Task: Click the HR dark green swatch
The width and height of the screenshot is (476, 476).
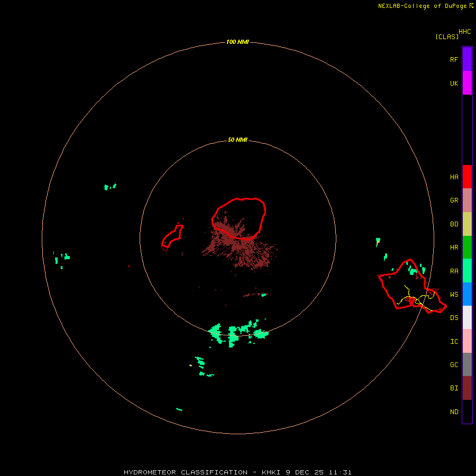Action: 467,247
